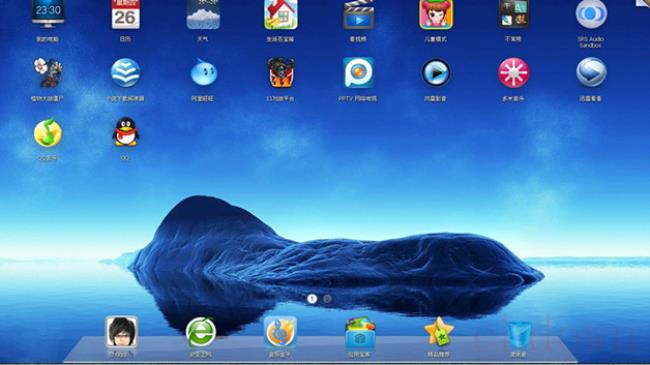Open the user avatar in dock

[121, 332]
